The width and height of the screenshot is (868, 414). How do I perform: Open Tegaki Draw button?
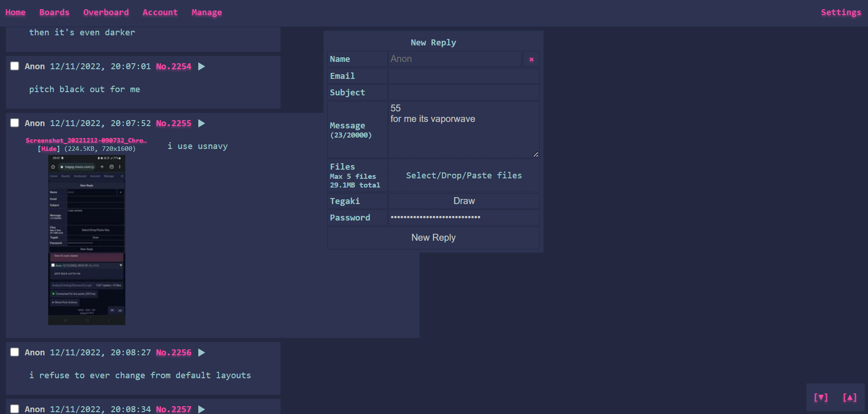pos(464,201)
